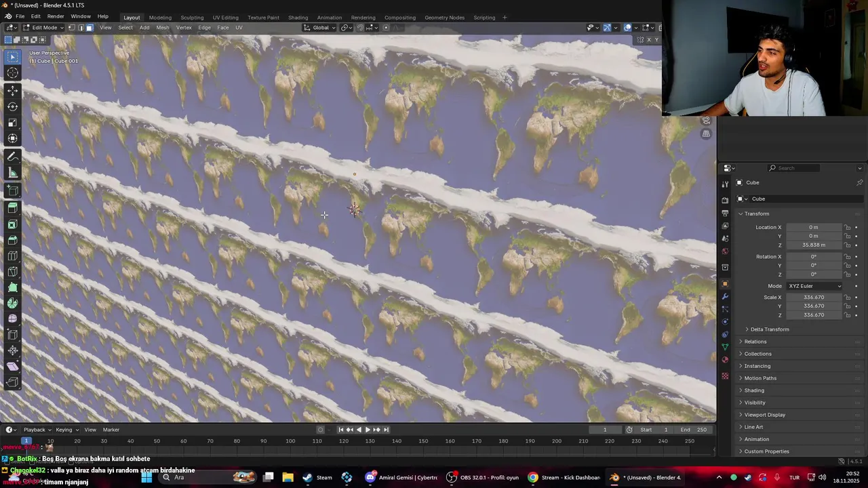Open the Modifiers properties tab
868x488 pixels.
[x=725, y=296]
